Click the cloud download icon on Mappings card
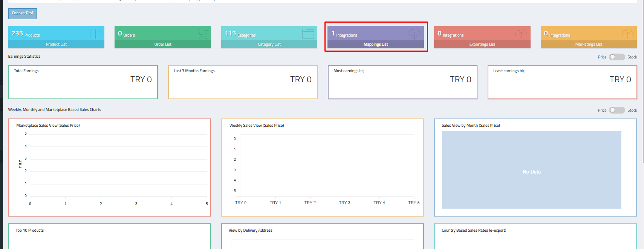The image size is (644, 249). coord(415,33)
